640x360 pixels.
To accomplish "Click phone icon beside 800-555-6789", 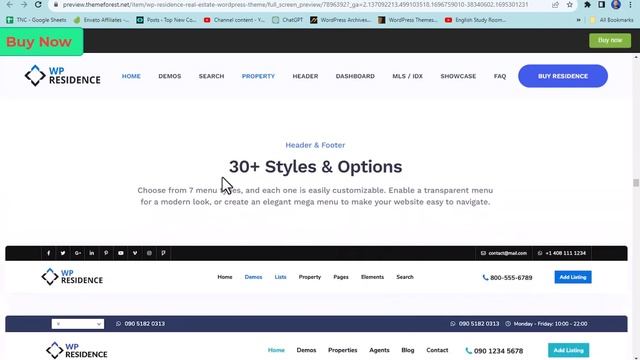I will click(x=485, y=278).
